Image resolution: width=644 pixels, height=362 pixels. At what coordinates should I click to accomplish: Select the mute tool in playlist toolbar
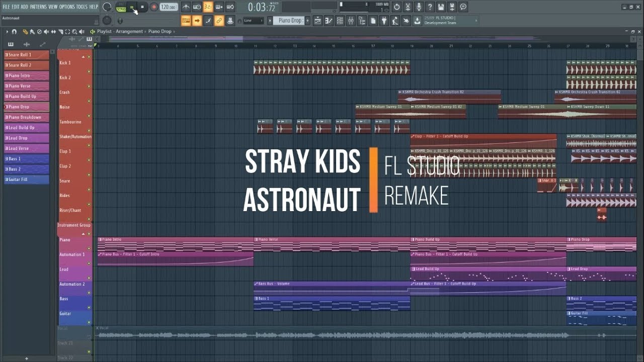(46, 31)
